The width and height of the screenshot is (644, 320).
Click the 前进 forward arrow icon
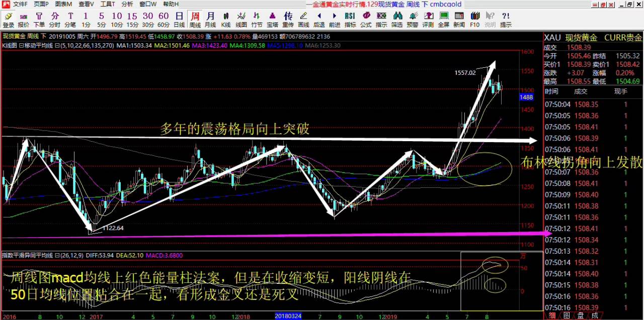tap(335, 20)
